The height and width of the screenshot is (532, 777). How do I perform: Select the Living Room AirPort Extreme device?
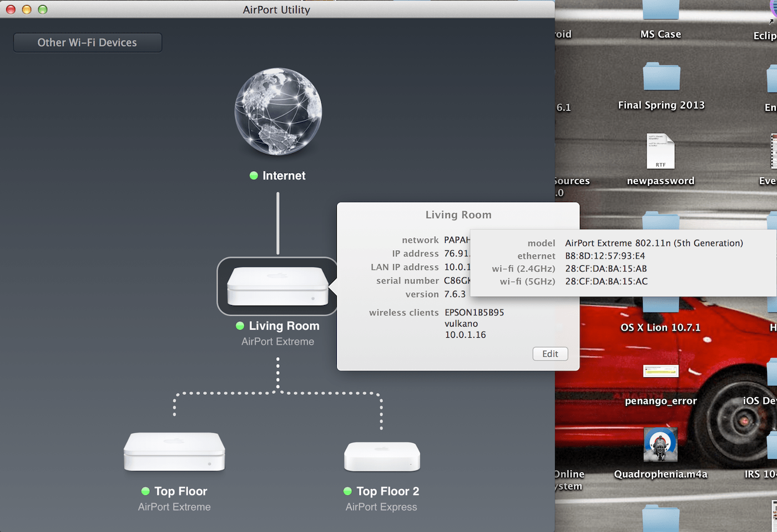coord(277,287)
